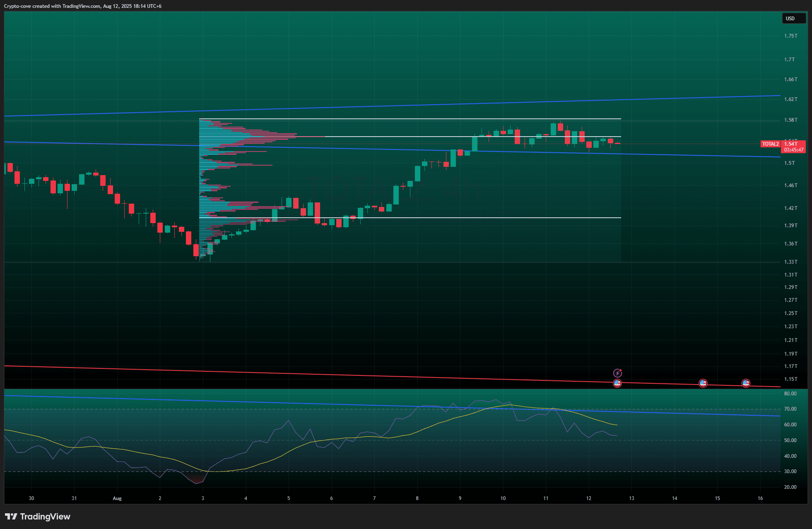The height and width of the screenshot is (529, 812).
Task: Click the purple lightning news flash icon
Action: pyautogui.click(x=617, y=373)
